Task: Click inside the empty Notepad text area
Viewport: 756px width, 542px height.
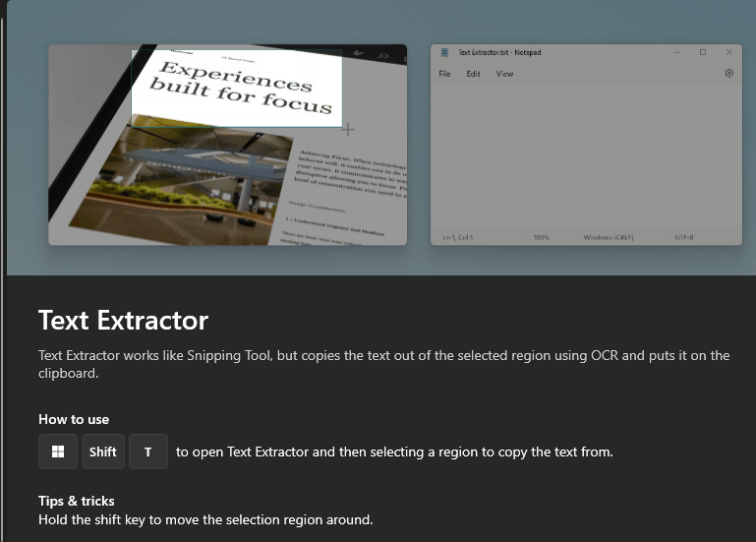Action: 586,156
